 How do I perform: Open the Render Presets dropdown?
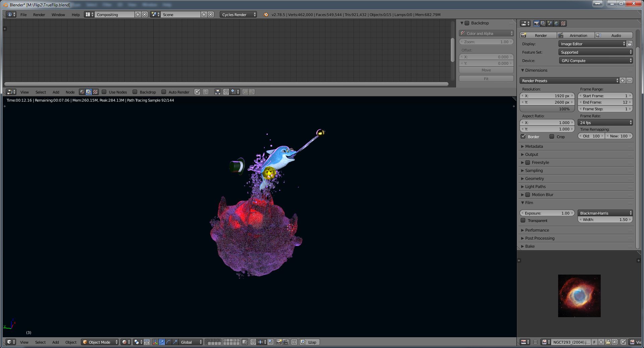[x=569, y=81]
